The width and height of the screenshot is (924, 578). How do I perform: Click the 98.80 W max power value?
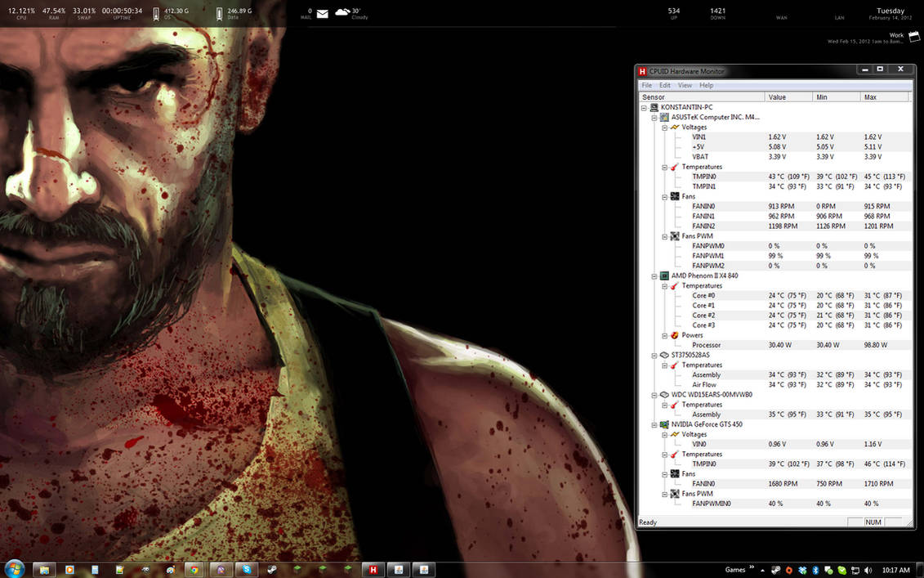pos(875,345)
